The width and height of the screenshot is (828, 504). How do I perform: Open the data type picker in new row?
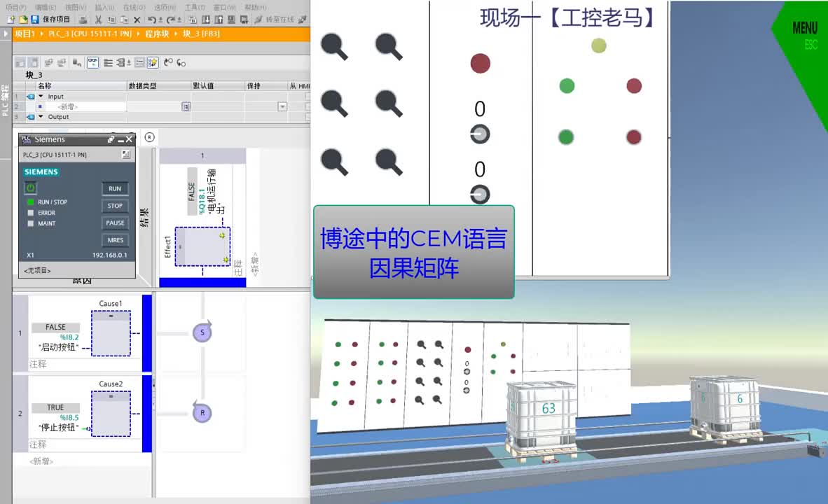pyautogui.click(x=186, y=106)
